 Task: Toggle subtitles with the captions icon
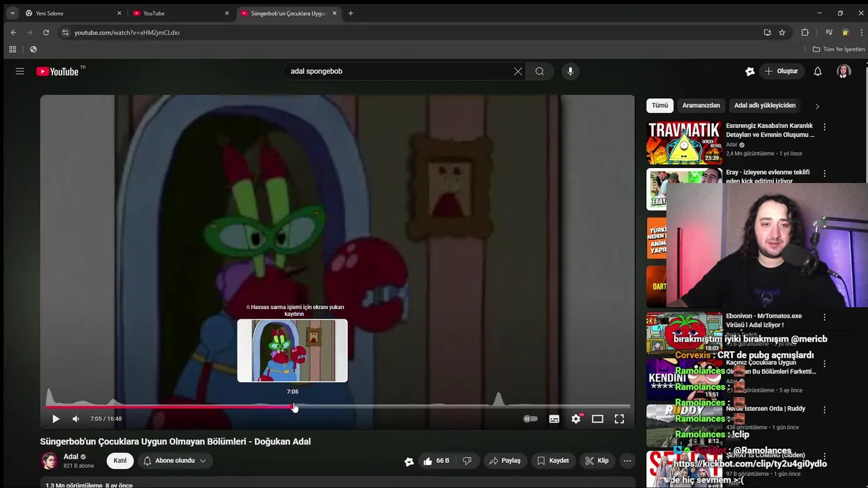(x=554, y=419)
